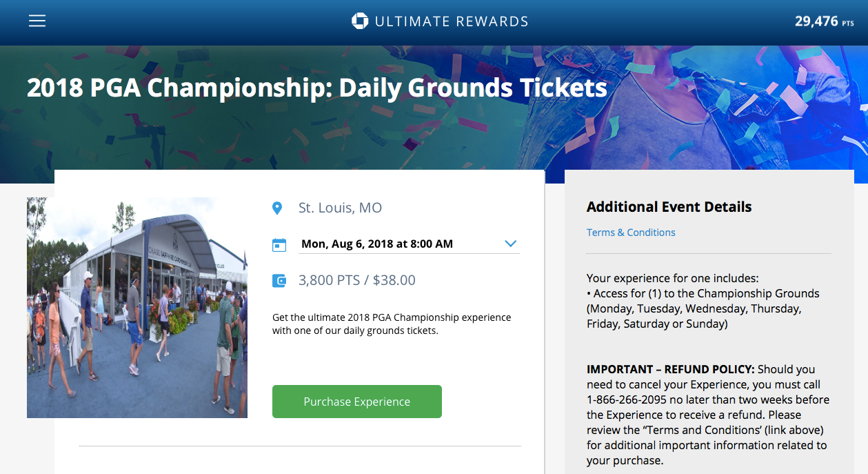868x474 pixels.
Task: Click the wallet icon next to price
Action: click(279, 280)
